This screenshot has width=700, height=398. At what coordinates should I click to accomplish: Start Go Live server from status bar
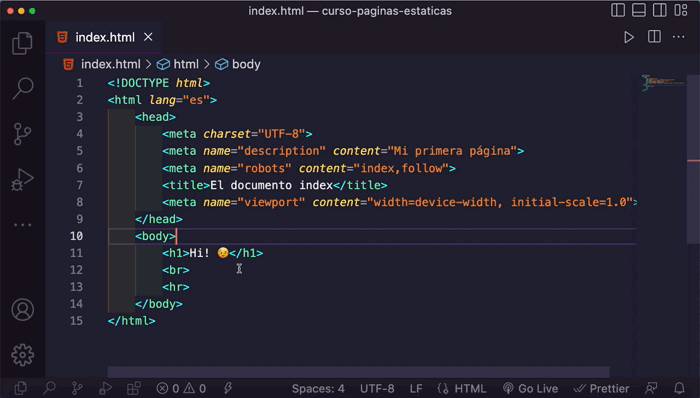[x=530, y=389]
